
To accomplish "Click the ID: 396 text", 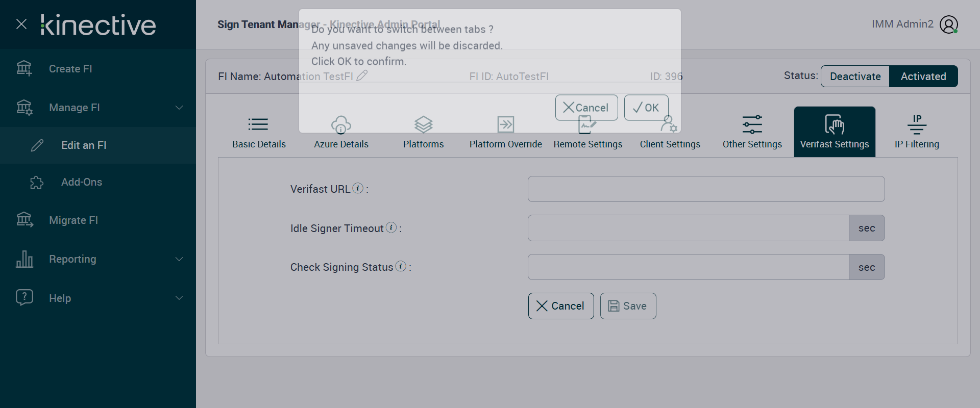I will (x=666, y=76).
